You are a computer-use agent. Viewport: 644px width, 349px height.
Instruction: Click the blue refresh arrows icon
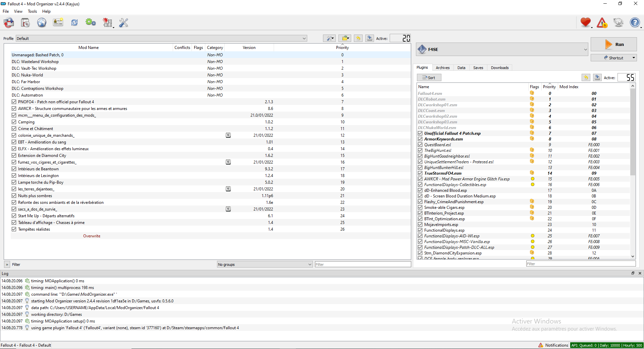click(74, 22)
